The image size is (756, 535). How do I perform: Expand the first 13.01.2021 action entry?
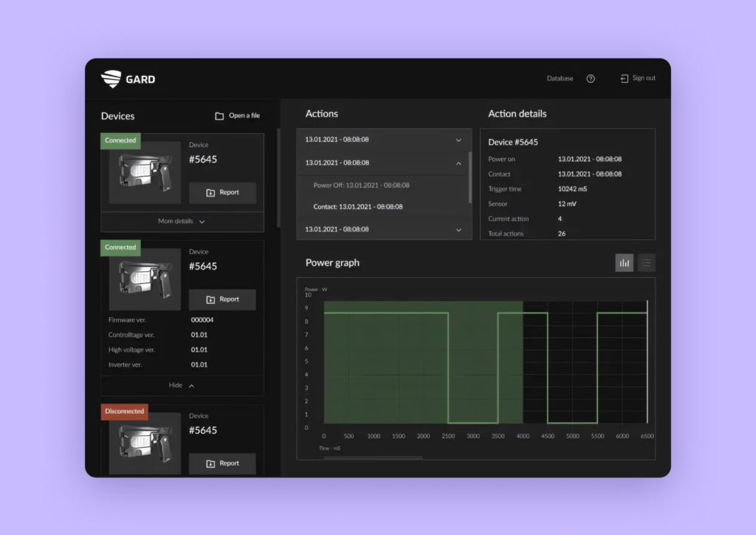pos(383,139)
